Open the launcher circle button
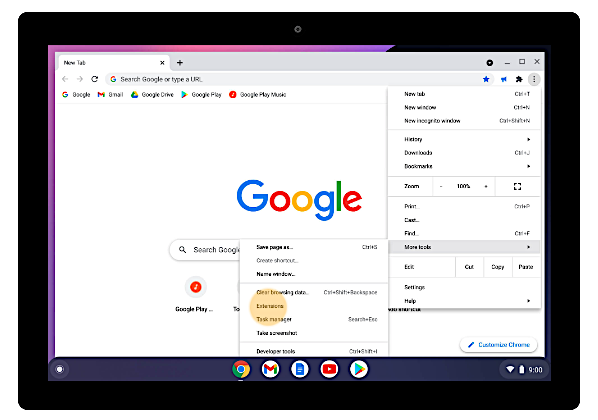Screen dimensions: 598x420 [59, 369]
